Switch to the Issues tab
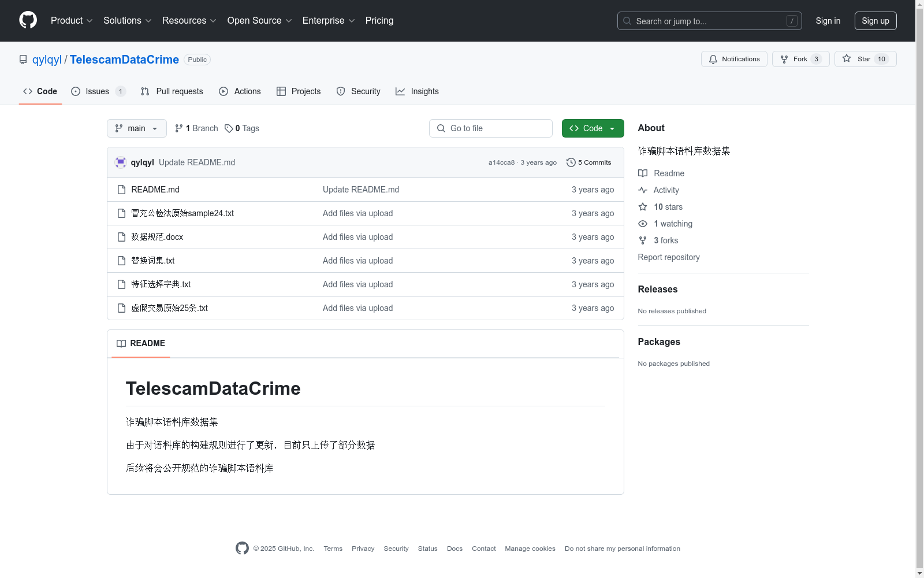The height and width of the screenshot is (578, 924). [x=98, y=91]
